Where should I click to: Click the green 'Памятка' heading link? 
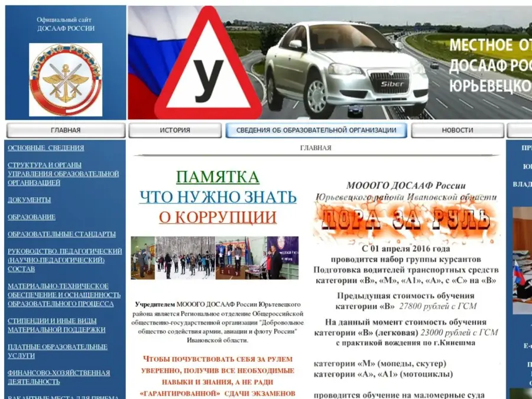[218, 177]
